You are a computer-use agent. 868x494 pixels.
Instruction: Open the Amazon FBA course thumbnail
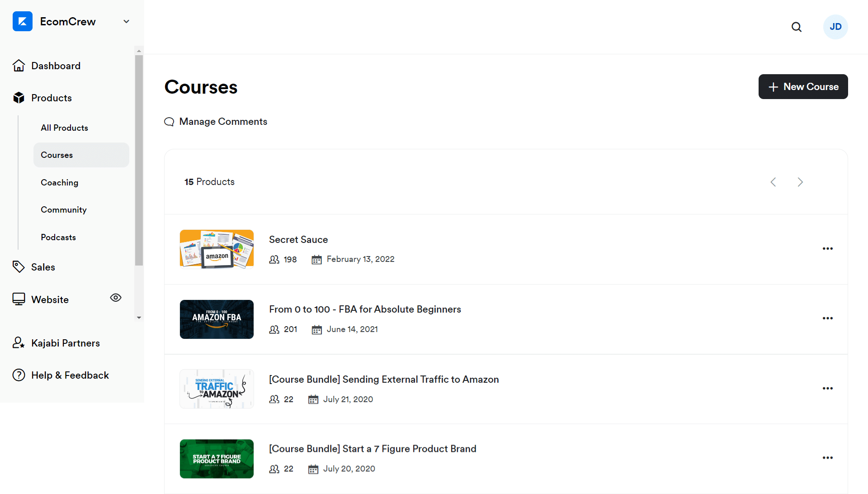click(217, 319)
